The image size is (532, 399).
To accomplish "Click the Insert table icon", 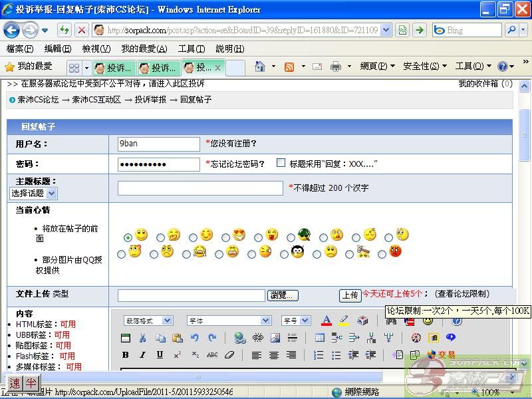I will click(x=320, y=338).
